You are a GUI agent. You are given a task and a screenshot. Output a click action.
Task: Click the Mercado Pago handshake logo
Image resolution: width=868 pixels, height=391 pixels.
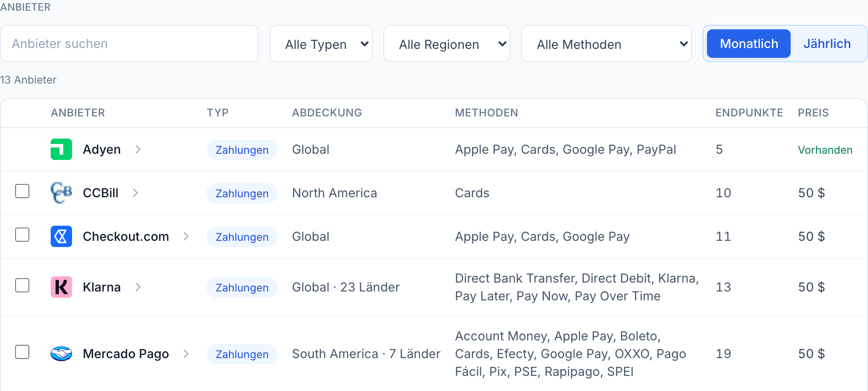point(61,354)
